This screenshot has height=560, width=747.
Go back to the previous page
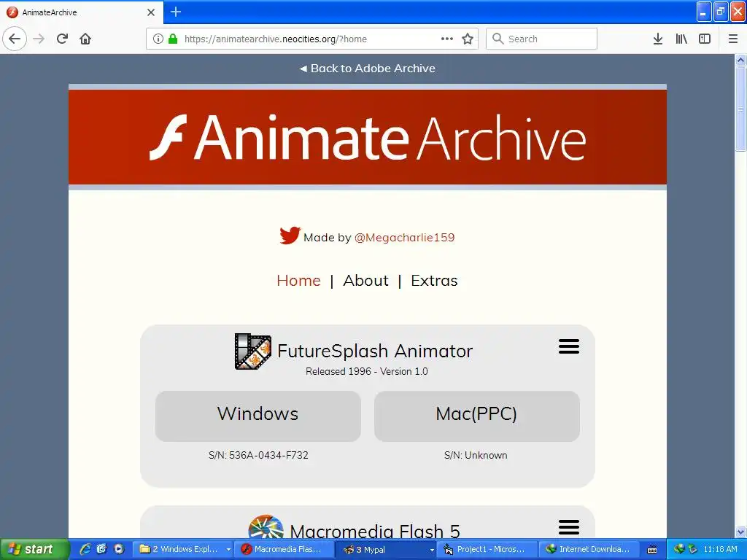15,39
